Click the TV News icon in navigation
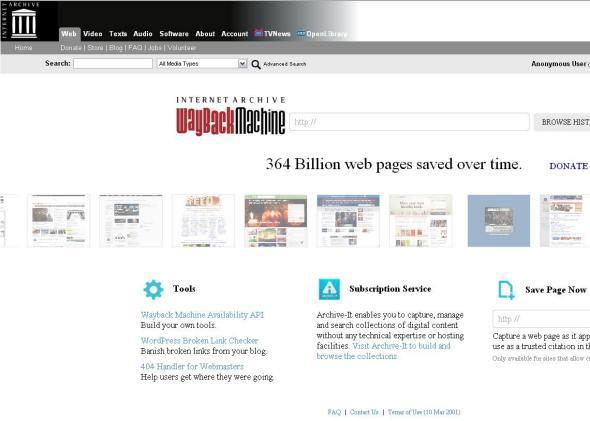The height and width of the screenshot is (421, 590). pyautogui.click(x=258, y=33)
